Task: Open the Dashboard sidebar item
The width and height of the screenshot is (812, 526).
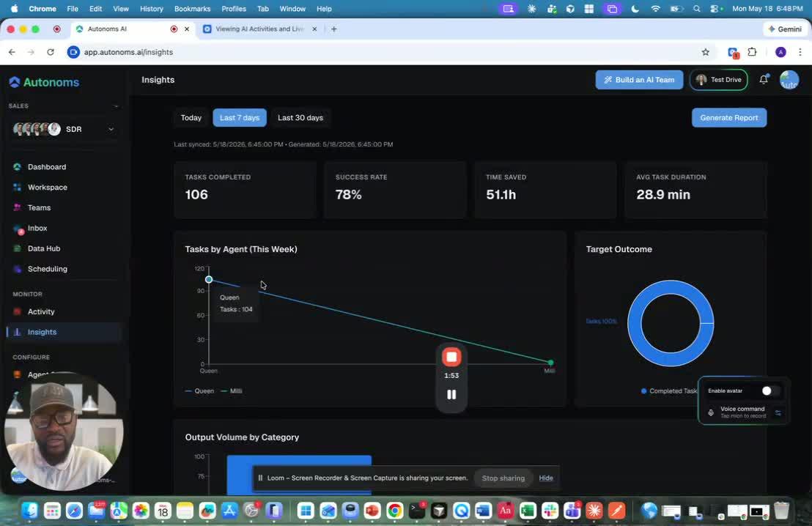Action: coord(47,167)
